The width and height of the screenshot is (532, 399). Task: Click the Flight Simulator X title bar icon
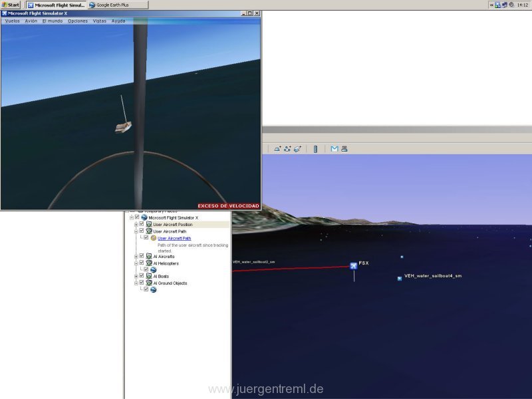point(5,13)
